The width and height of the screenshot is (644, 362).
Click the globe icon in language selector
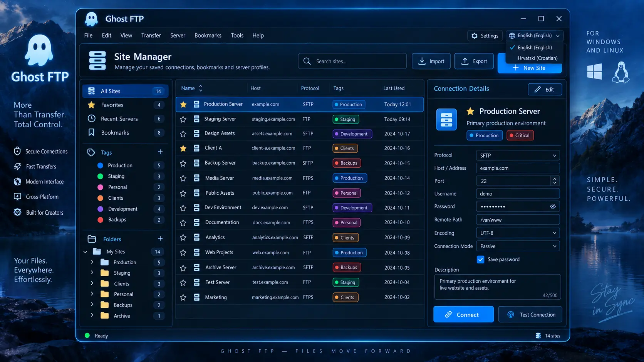(512, 36)
